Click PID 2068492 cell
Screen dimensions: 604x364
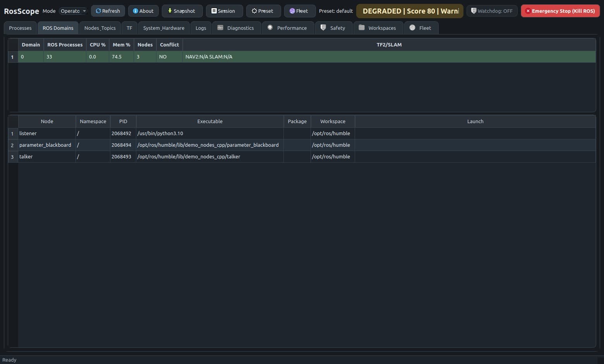click(x=123, y=134)
